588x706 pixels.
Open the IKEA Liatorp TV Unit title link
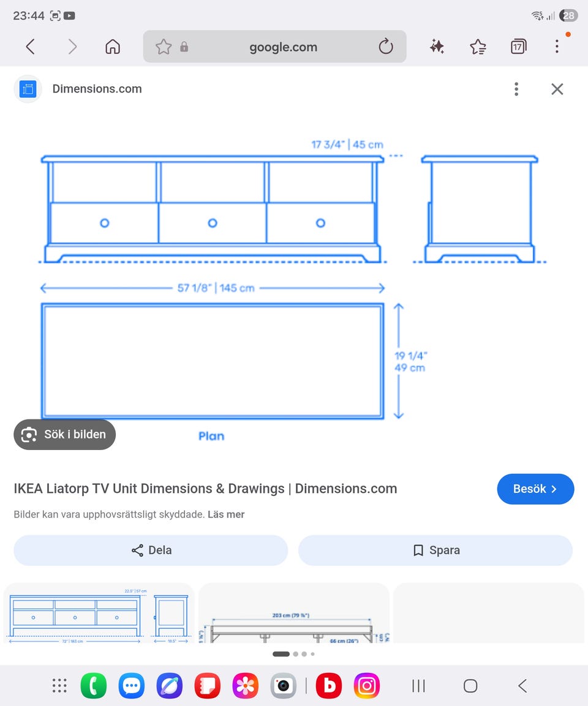[x=205, y=489]
